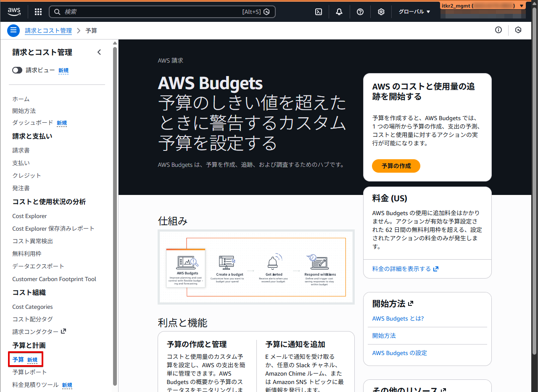Viewport: 538px width, 392px height.
Task: Click the 新規 badge next to 料金見積りツール
Action: [67, 385]
